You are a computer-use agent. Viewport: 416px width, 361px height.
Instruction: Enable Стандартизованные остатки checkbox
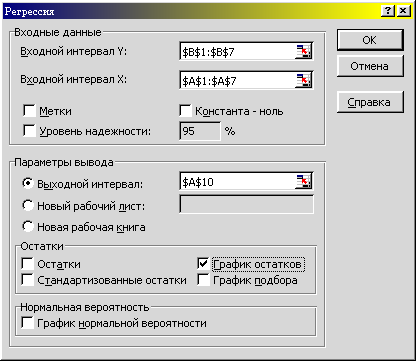click(27, 280)
